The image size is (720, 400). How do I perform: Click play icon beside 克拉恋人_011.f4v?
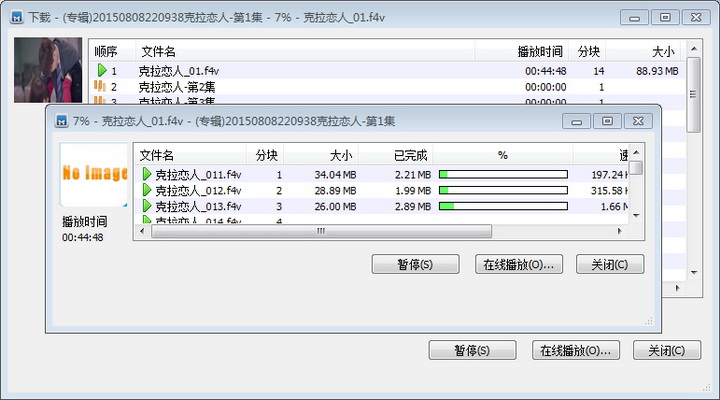(146, 174)
